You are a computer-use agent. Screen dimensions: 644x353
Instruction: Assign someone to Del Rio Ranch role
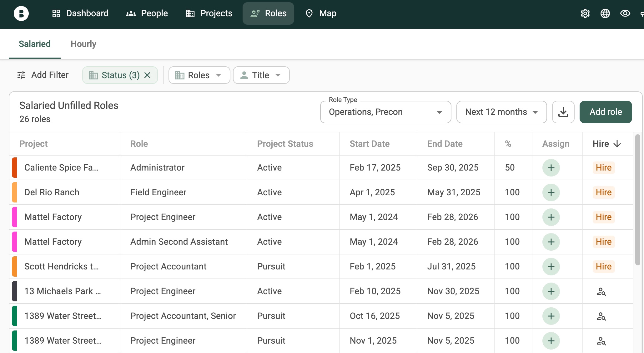[551, 192]
